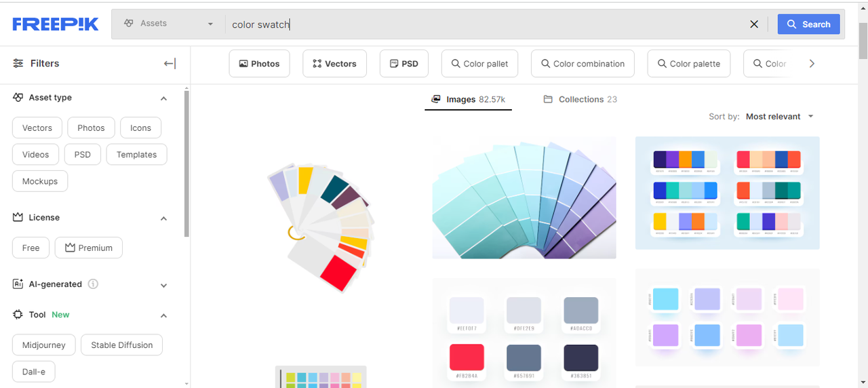868x388 pixels.
Task: Click the Freepik logo
Action: tap(56, 24)
